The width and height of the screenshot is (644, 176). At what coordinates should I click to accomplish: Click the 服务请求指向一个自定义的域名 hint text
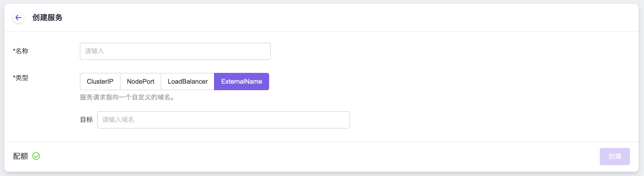click(x=127, y=97)
